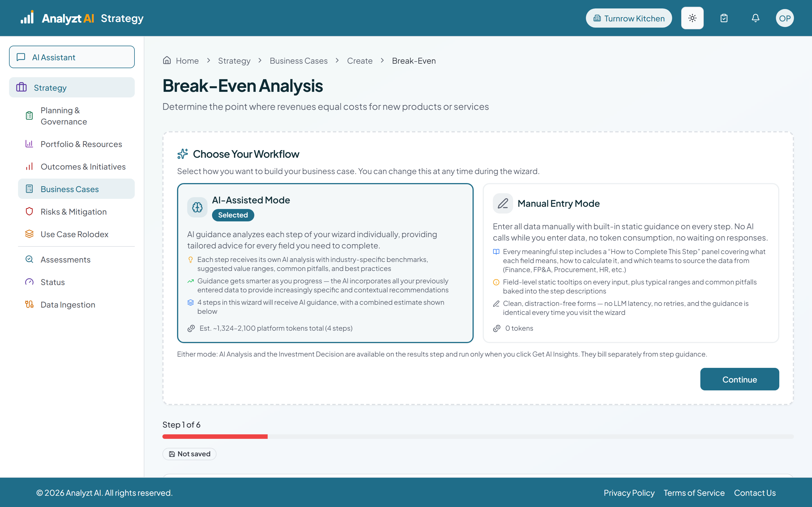Click the Risks & Mitigation shield icon
Viewport: 812px width, 507px height.
(29, 212)
